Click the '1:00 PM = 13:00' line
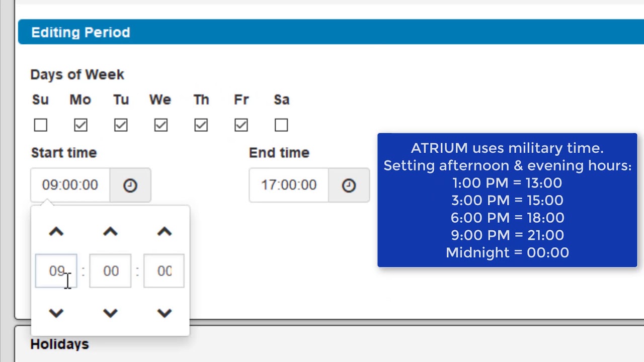The width and height of the screenshot is (644, 362). click(x=507, y=183)
